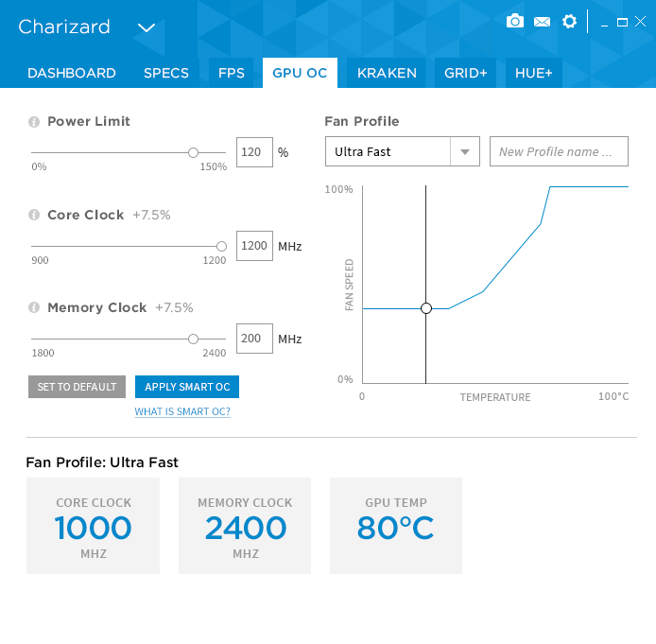Click the MEMORY CLOCK 2400 MHZ tile
This screenshot has width=656, height=644.
click(245, 526)
